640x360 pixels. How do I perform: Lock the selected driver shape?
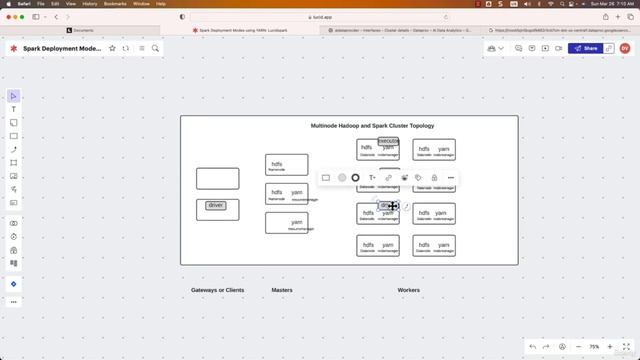pos(434,178)
